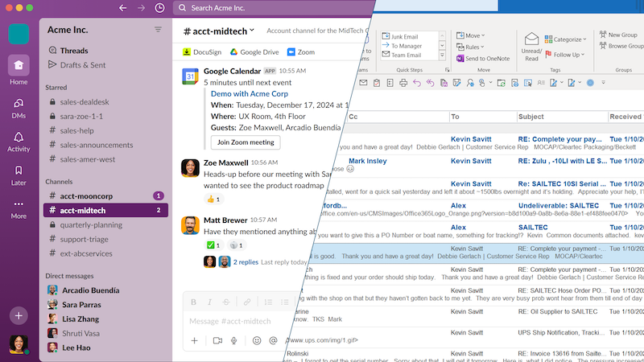
Task: Toggle the thumbs-up reaction on Zoe's message
Action: coord(213,199)
